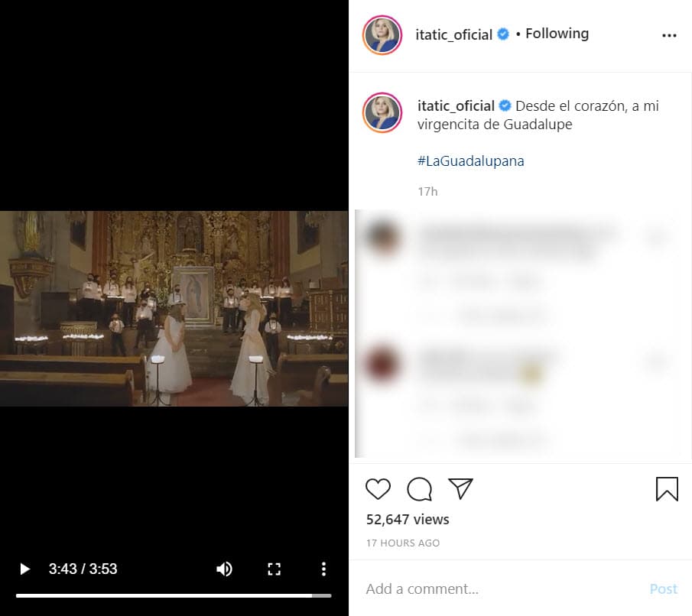Click the 52,647 views count
This screenshot has height=616, width=692.
407,519
